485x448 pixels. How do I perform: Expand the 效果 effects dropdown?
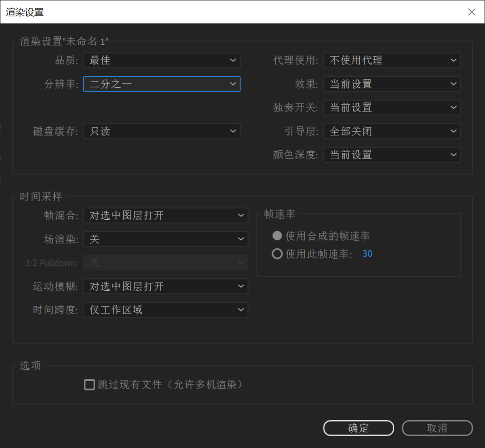pyautogui.click(x=392, y=84)
